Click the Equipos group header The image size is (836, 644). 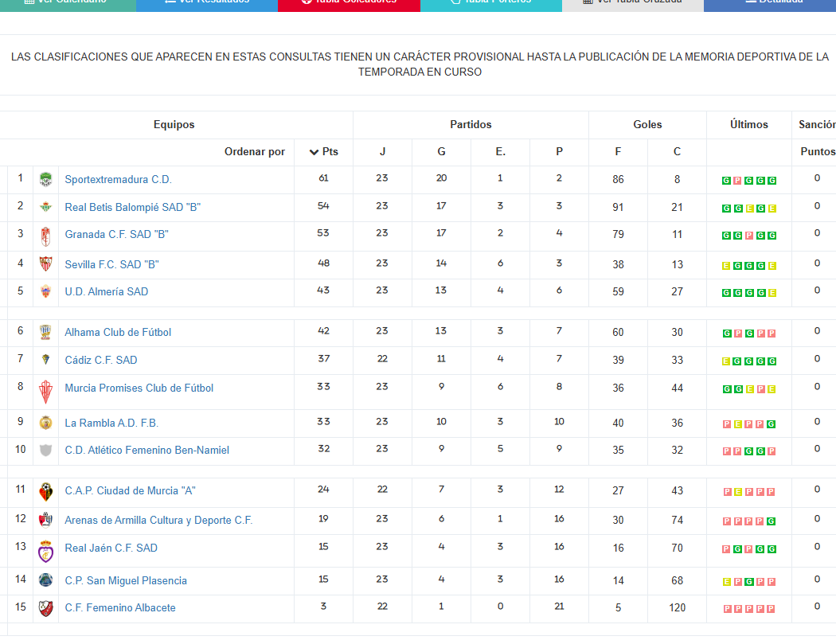pyautogui.click(x=174, y=125)
